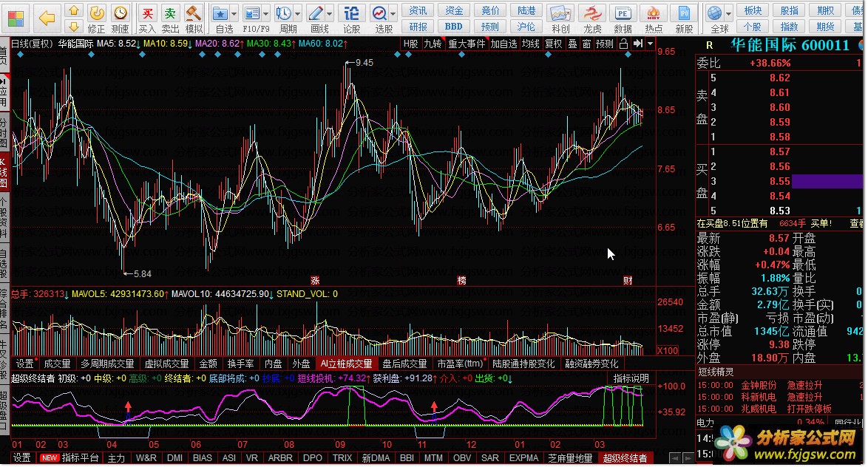Click the page up yellow arrow
This screenshot has height=467, width=868.
[x=74, y=10]
